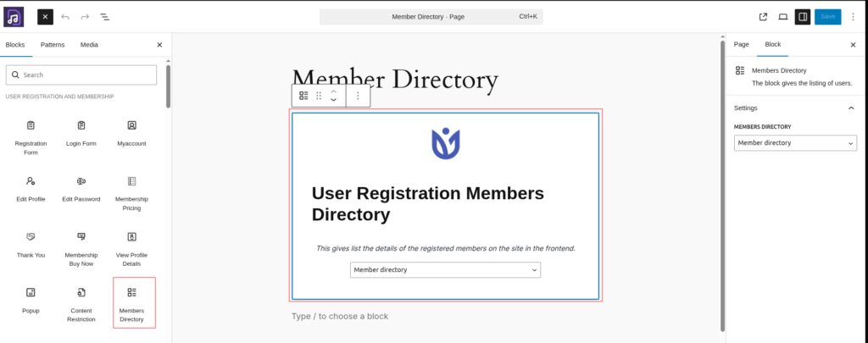Click the Undo arrow in the toolbar

coord(65,17)
